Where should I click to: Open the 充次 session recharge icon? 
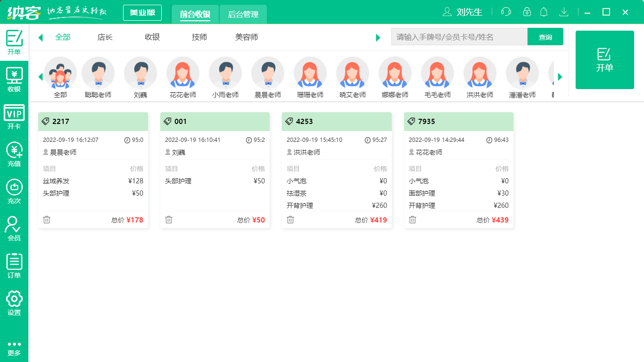[x=14, y=191]
